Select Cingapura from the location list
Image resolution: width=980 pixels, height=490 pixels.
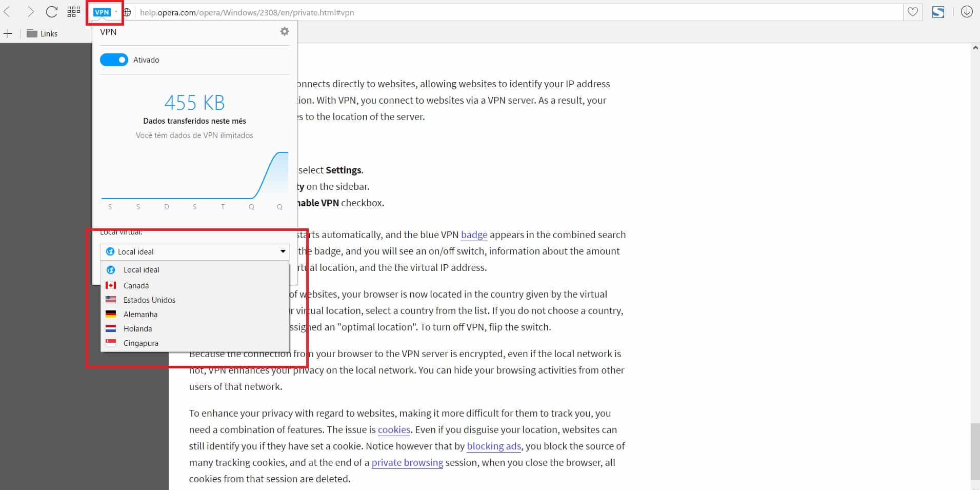(195, 343)
